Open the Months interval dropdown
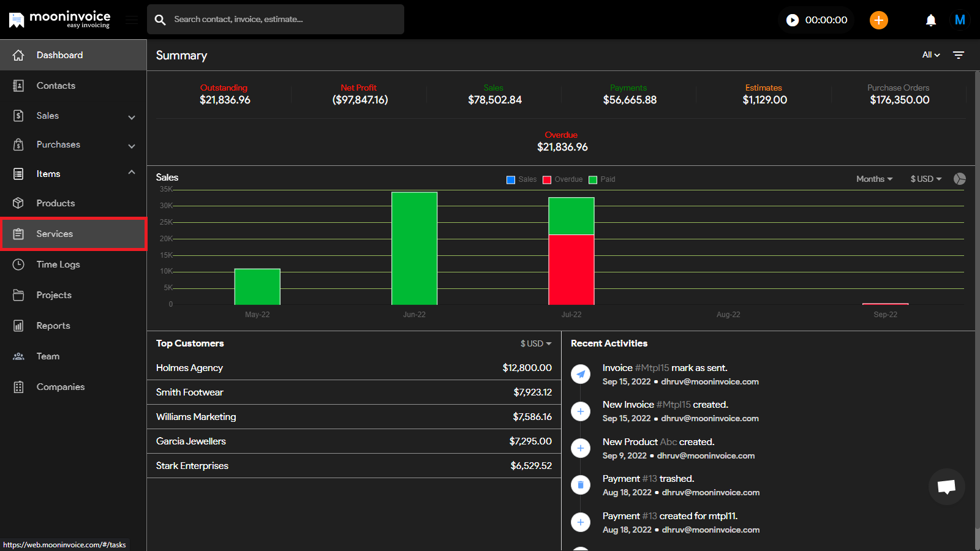 (x=875, y=179)
